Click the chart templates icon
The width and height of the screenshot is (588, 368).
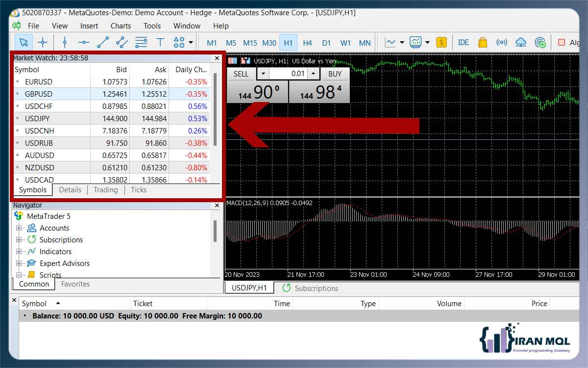tap(416, 43)
